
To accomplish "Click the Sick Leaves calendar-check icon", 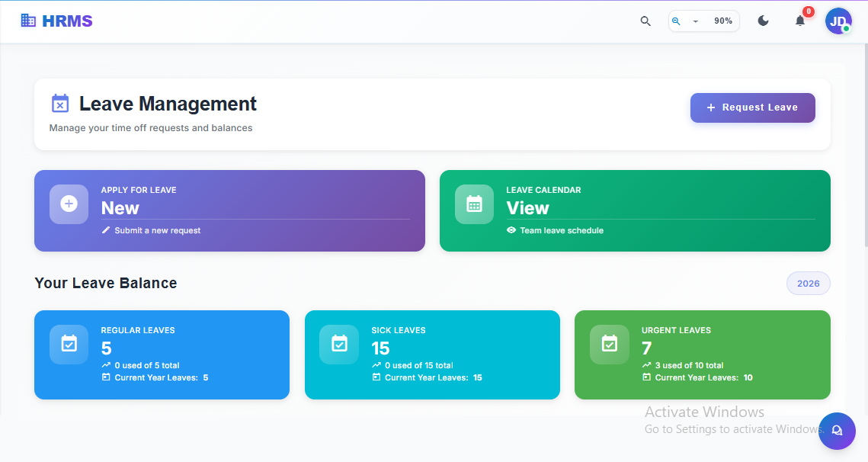I will (x=339, y=344).
